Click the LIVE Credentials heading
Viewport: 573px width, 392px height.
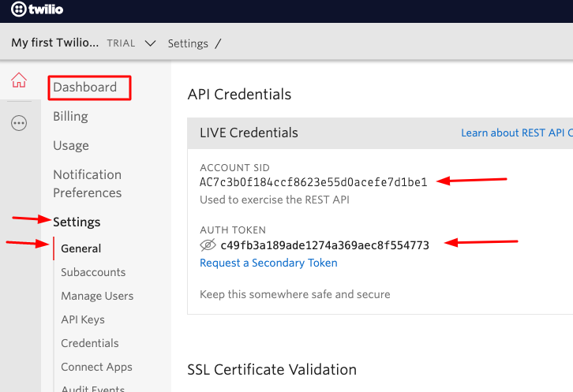point(249,133)
